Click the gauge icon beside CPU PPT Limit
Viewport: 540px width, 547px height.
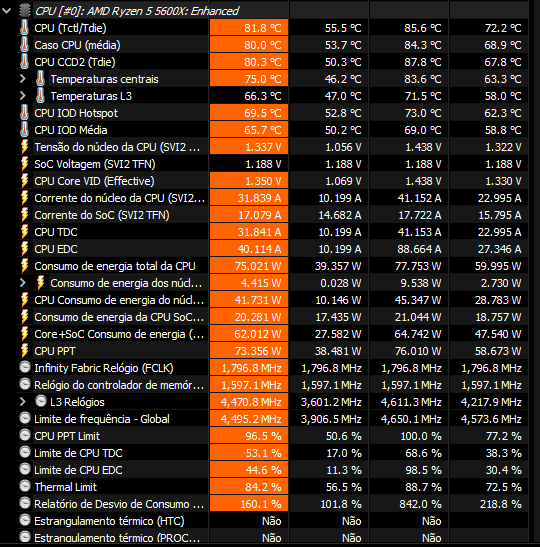tap(25, 435)
